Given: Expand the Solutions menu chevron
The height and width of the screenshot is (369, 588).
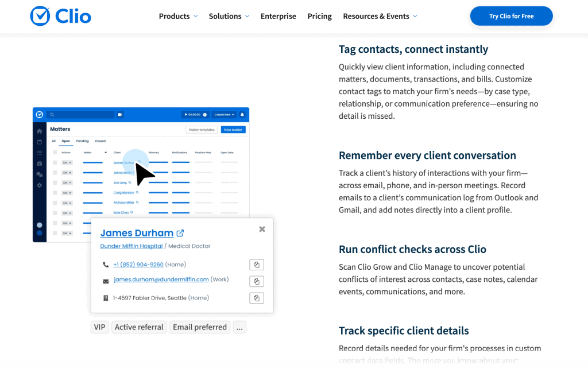Looking at the screenshot, I should click(247, 17).
